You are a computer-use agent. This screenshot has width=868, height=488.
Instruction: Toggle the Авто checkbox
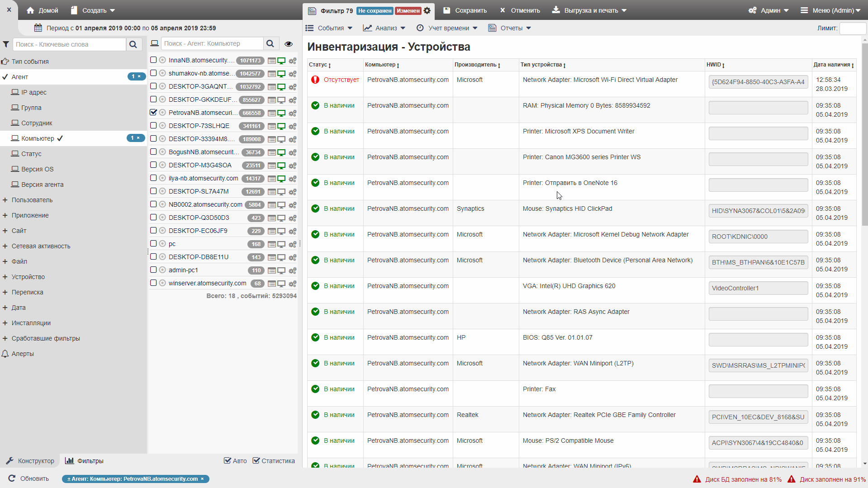coord(228,460)
